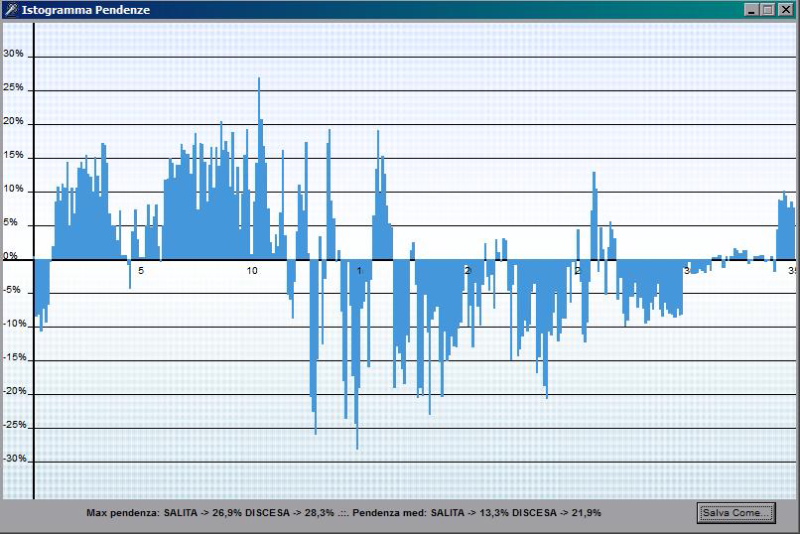Viewport: 800px width, 534px height.
Task: Click the DISCESA -> 21,9% value
Action: tap(557, 513)
